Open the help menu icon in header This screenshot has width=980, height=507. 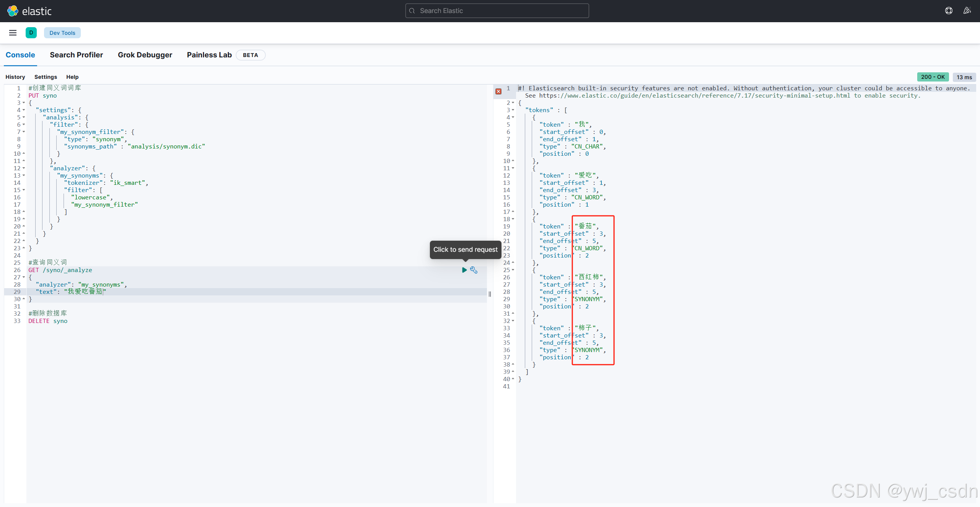(x=949, y=11)
